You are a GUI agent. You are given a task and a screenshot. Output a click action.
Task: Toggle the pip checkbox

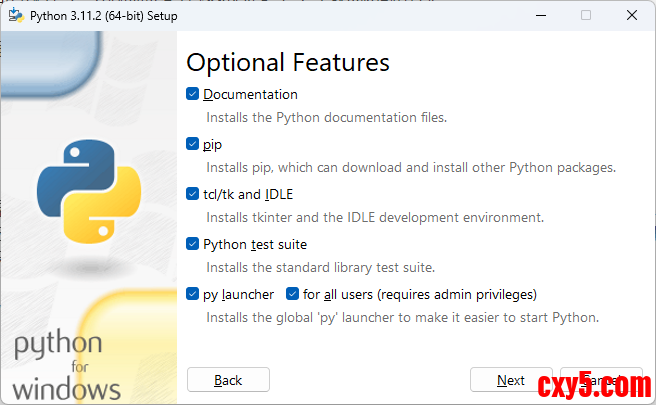(193, 144)
